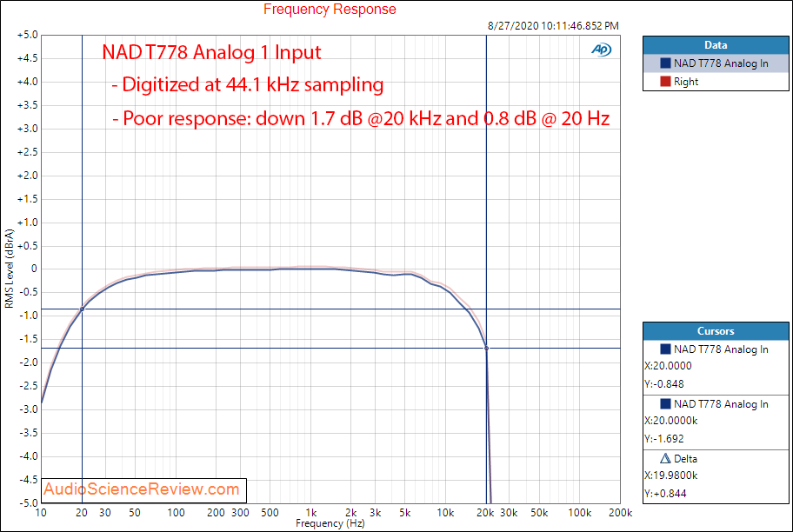Click the AP logo in the graph corner
Viewport: 793px width, 532px height.
602,50
